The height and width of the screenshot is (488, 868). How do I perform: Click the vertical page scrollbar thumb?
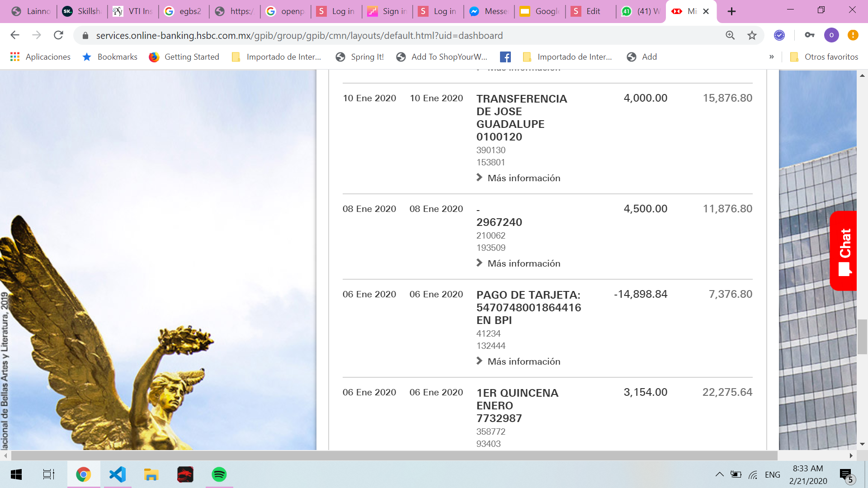tap(862, 337)
